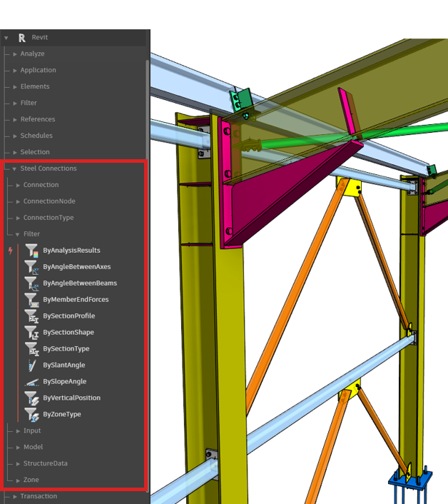Expand the StructureData subcategory arrow
The width and height of the screenshot is (448, 504).
click(x=18, y=464)
